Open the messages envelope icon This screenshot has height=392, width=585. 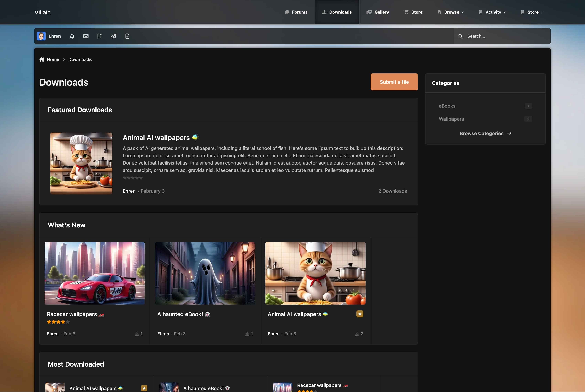pyautogui.click(x=86, y=36)
